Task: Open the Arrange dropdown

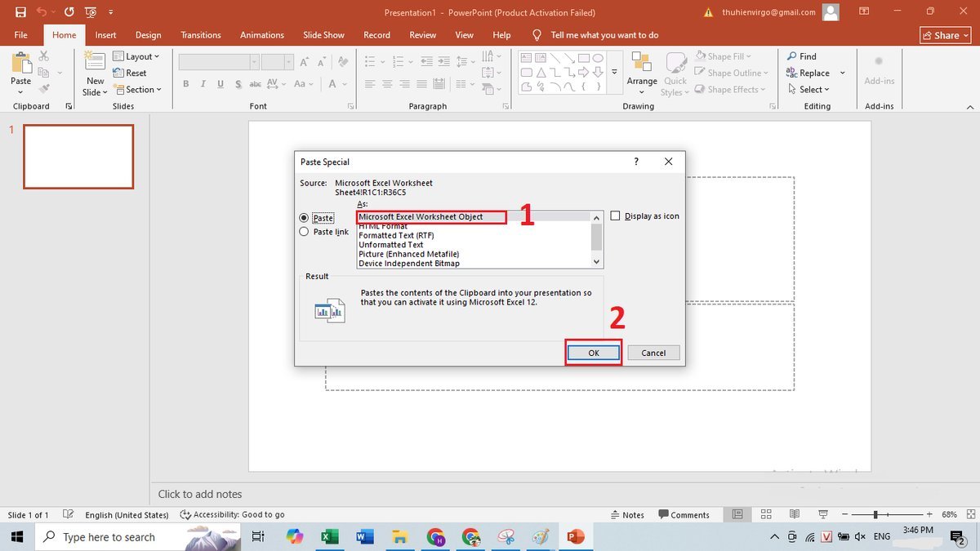Action: pos(642,73)
